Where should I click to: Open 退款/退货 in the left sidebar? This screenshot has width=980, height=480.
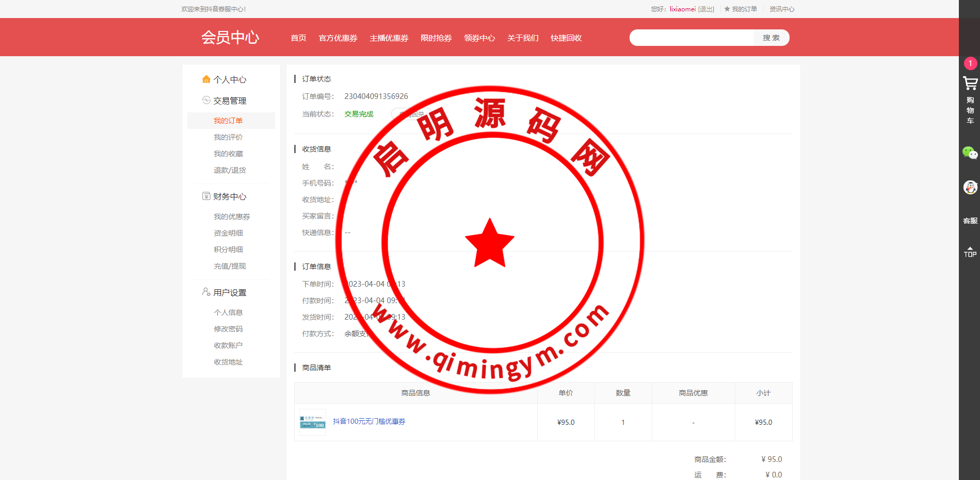coord(230,170)
